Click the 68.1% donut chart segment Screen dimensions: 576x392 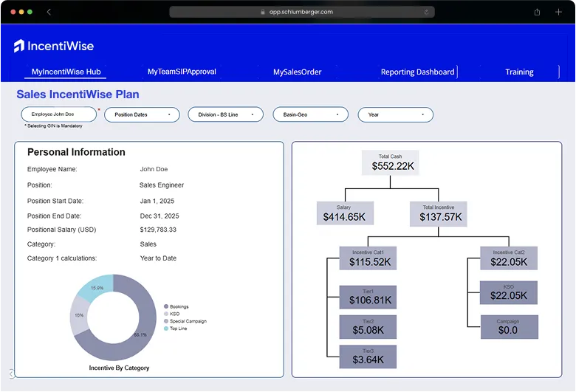tap(140, 334)
